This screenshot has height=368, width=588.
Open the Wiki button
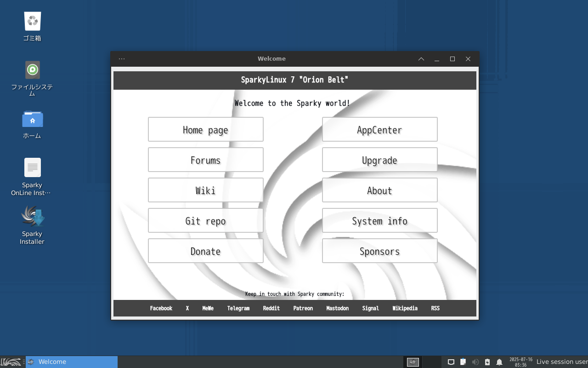[x=206, y=190]
